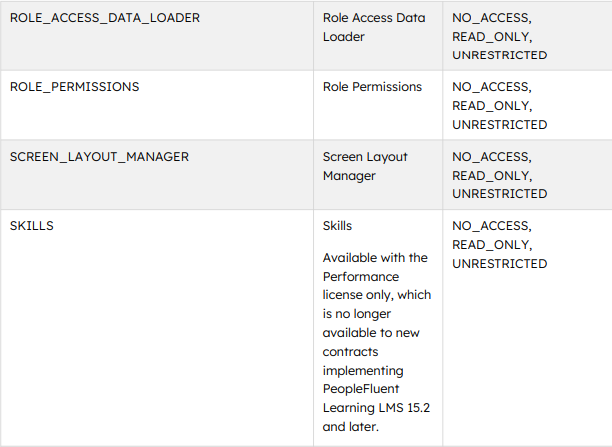Click UNRESTRICTED value in ROLE_ACCESS_DATA_LOADER row
This screenshot has width=612, height=447.
tap(500, 55)
